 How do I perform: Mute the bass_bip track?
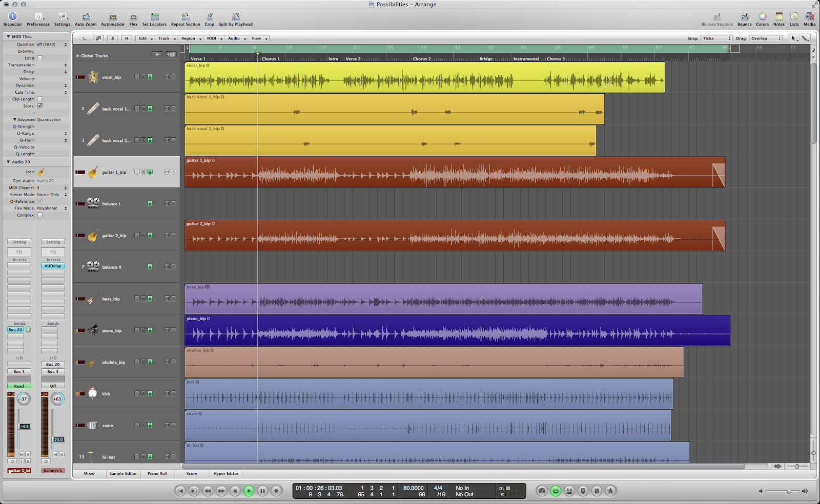pyautogui.click(x=166, y=299)
